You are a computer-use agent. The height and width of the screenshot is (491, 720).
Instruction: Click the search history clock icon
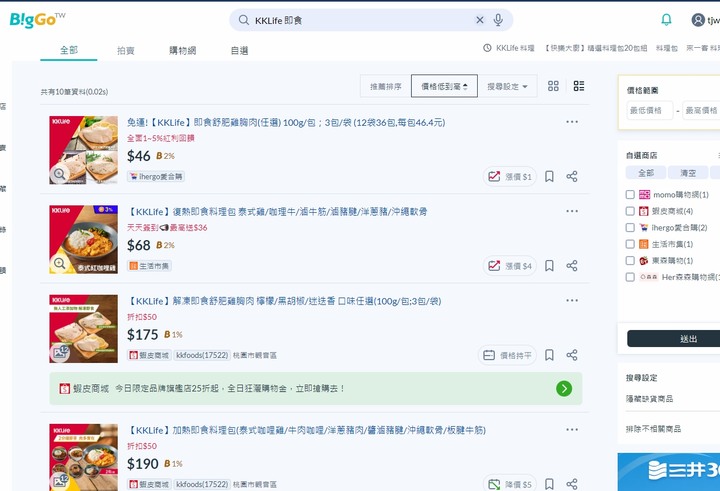tap(487, 48)
